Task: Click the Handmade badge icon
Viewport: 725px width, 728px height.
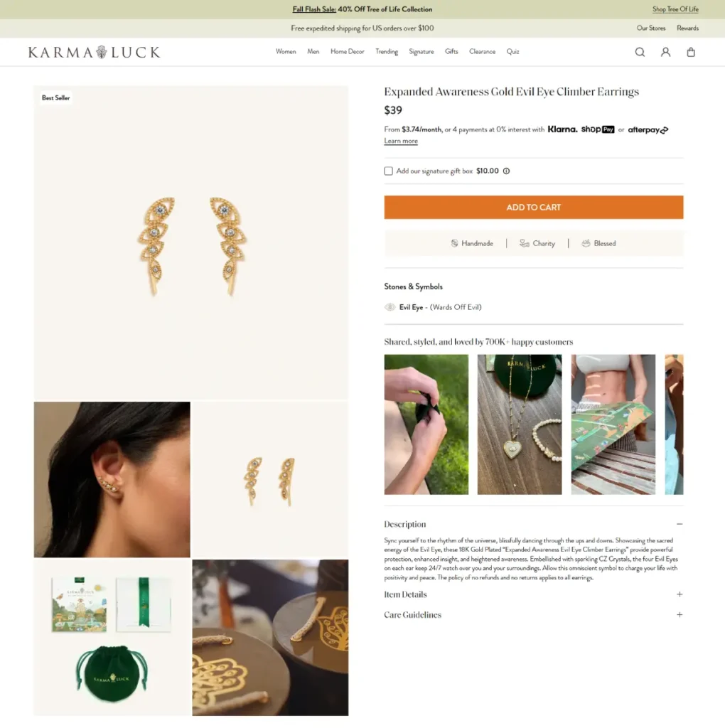Action: click(454, 243)
